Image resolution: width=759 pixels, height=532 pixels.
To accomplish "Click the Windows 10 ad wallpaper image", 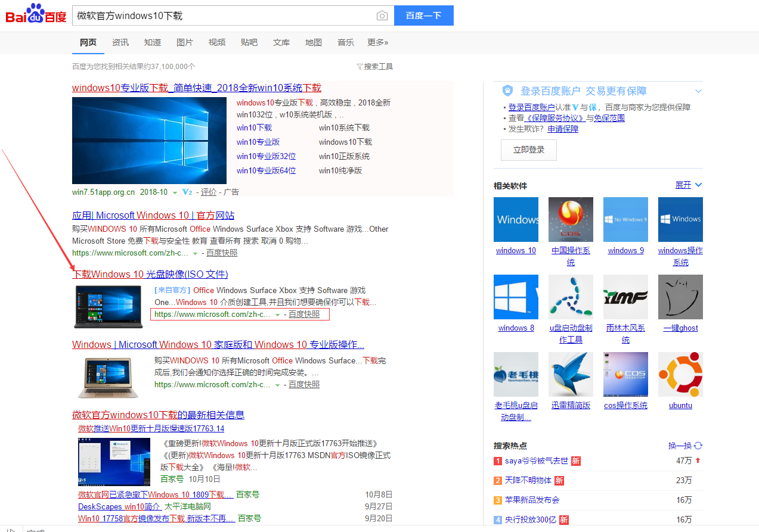I will [x=150, y=141].
